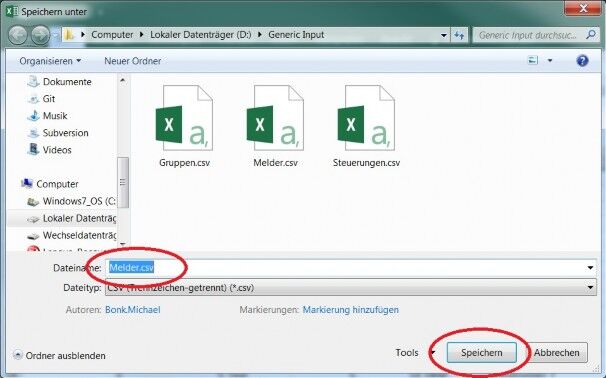606x378 pixels.
Task: Open the Dateityp format dropdown
Action: 351,288
